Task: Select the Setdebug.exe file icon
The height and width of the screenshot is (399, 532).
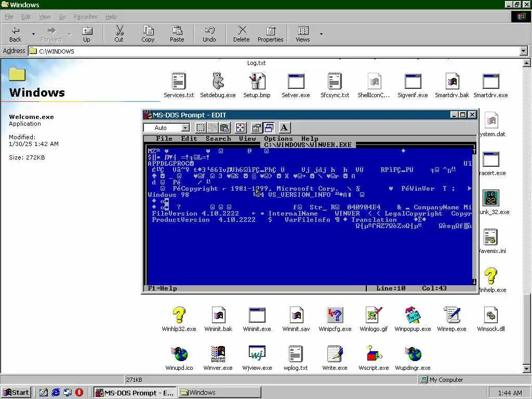Action: click(x=218, y=82)
